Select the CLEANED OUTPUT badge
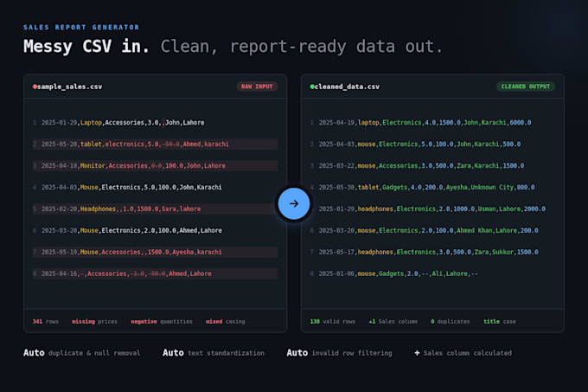Image resolution: width=588 pixels, height=392 pixels. tap(526, 87)
